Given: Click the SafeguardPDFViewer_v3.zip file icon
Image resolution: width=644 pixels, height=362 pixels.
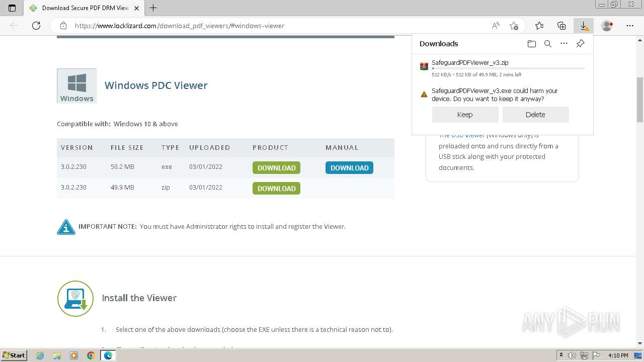Looking at the screenshot, I should point(424,66).
